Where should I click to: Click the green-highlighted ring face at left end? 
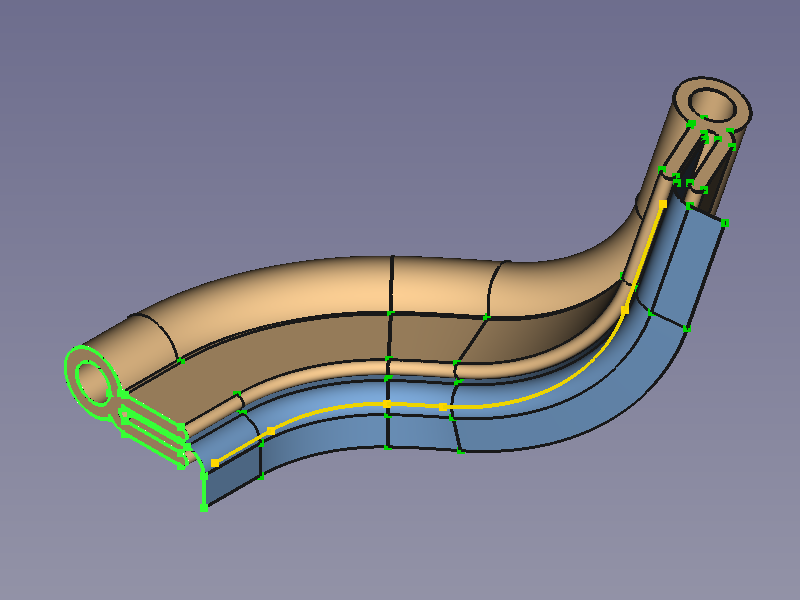[x=77, y=396]
